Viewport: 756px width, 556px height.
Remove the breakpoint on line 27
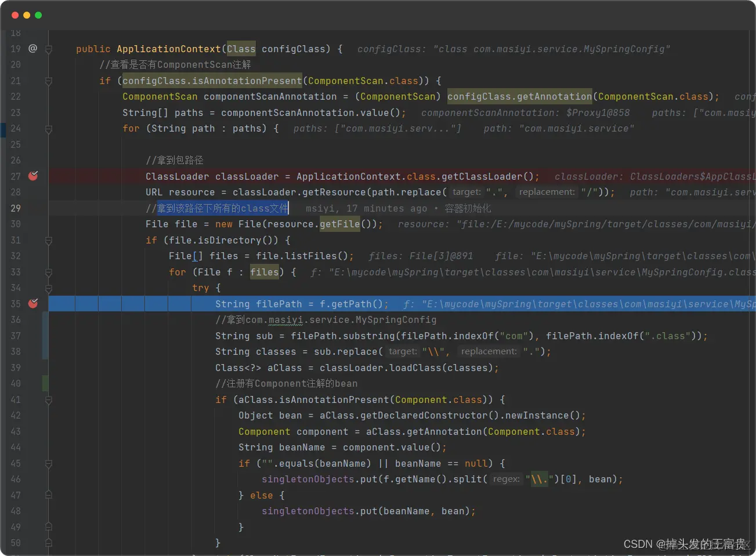33,176
